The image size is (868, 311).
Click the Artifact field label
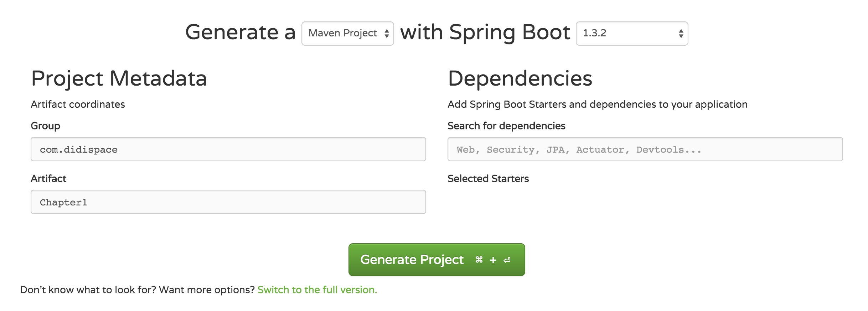(48, 179)
